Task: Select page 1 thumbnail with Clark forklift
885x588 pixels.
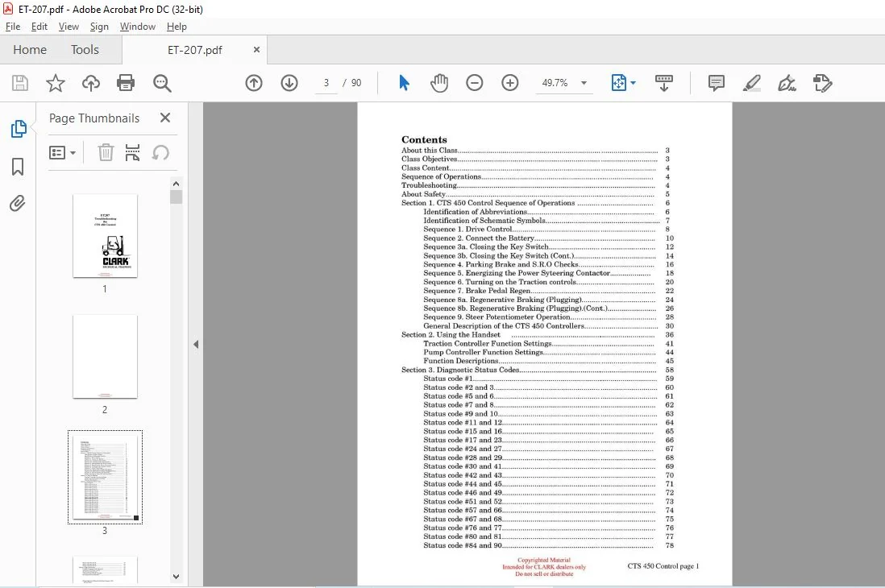Action: click(105, 236)
